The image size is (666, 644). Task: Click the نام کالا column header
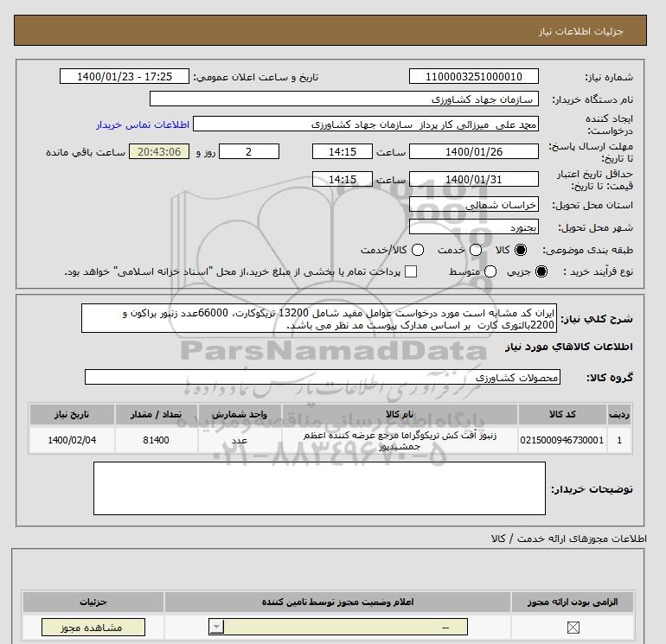click(x=400, y=414)
